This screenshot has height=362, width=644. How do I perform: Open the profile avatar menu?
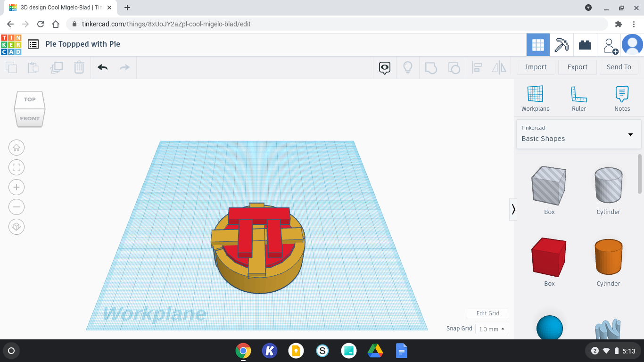tap(632, 44)
